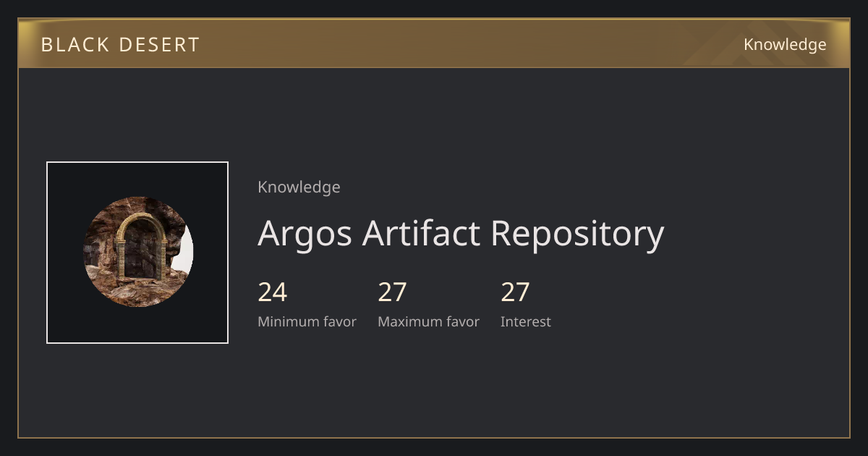The width and height of the screenshot is (868, 456).
Task: Open the BLACK DESERT header title
Action: point(120,45)
